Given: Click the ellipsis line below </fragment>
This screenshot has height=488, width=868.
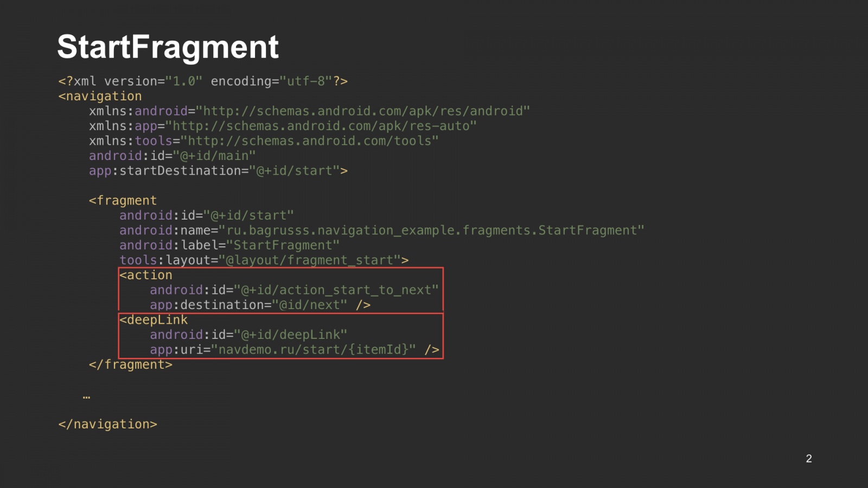Looking at the screenshot, I should tap(86, 397).
